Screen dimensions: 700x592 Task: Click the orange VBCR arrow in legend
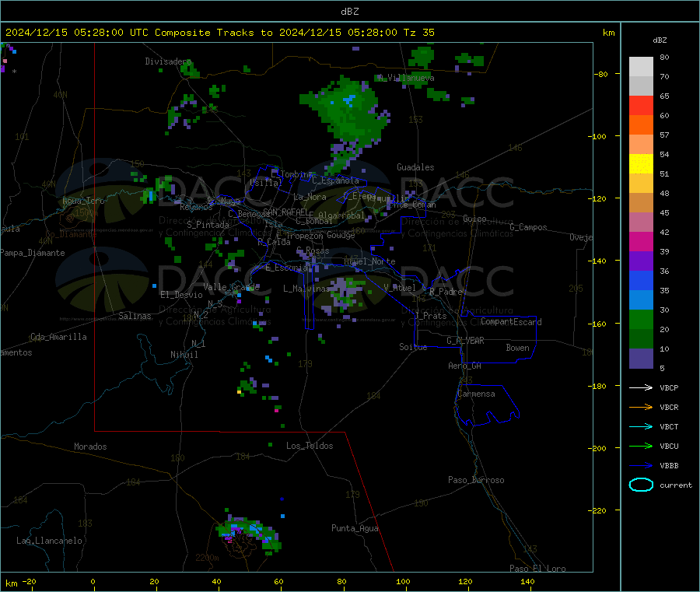pos(641,407)
